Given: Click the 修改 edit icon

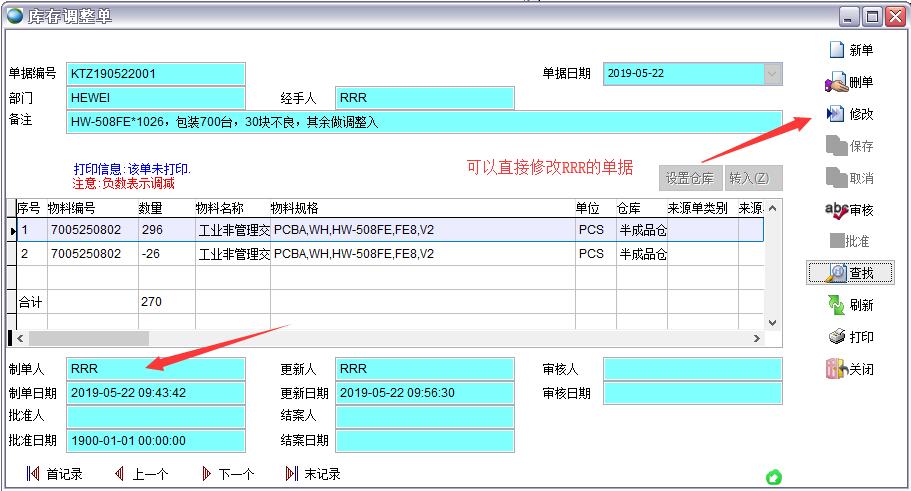Looking at the screenshot, I should click(x=836, y=114).
